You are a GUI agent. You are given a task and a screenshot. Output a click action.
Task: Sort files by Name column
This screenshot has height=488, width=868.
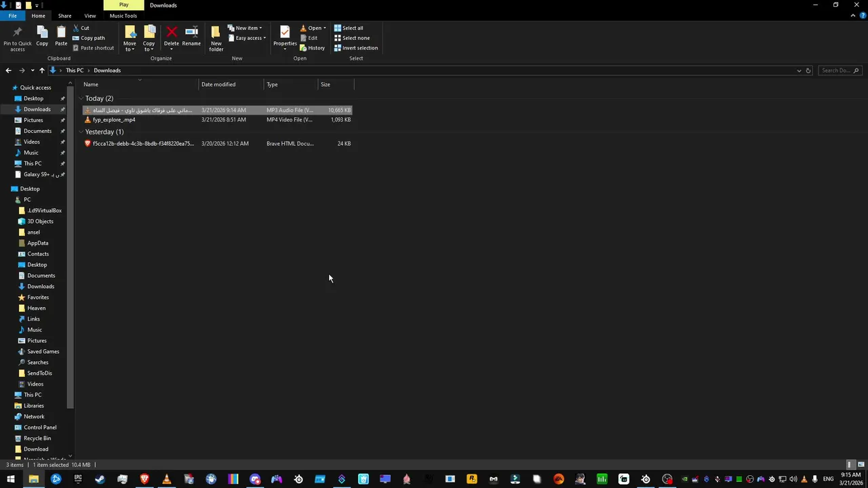(139, 84)
